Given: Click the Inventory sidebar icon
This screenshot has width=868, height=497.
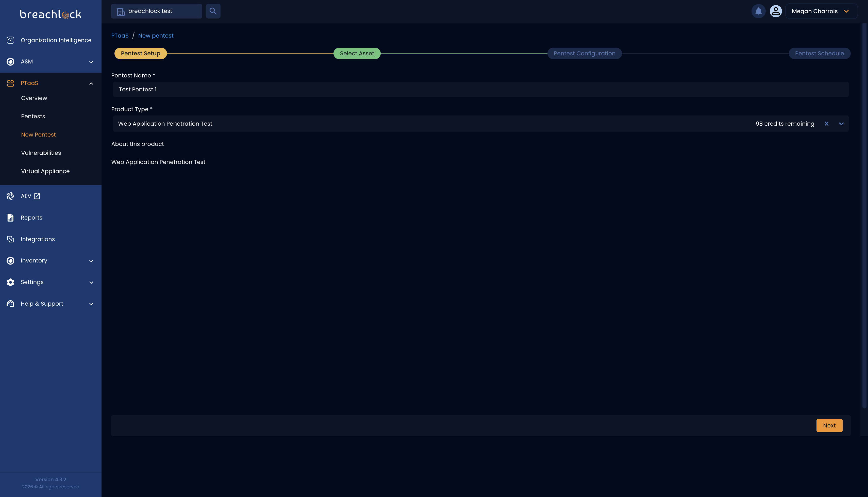Looking at the screenshot, I should click(11, 261).
